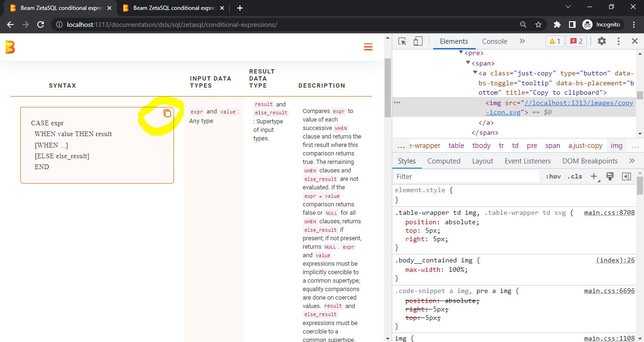Click the Elements tree scrollbar thumb
This screenshot has height=342, width=644.
640,95
